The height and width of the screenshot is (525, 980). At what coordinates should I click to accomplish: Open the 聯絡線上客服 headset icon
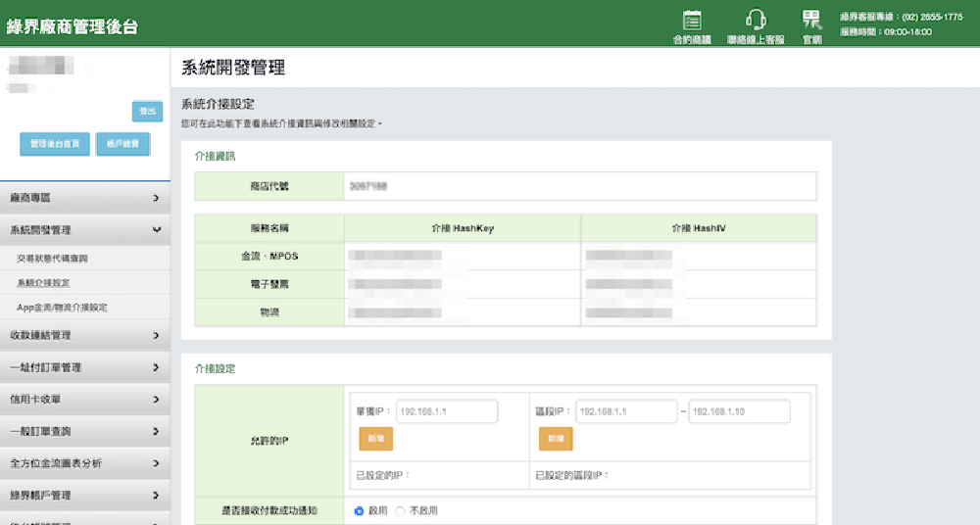[x=756, y=26]
